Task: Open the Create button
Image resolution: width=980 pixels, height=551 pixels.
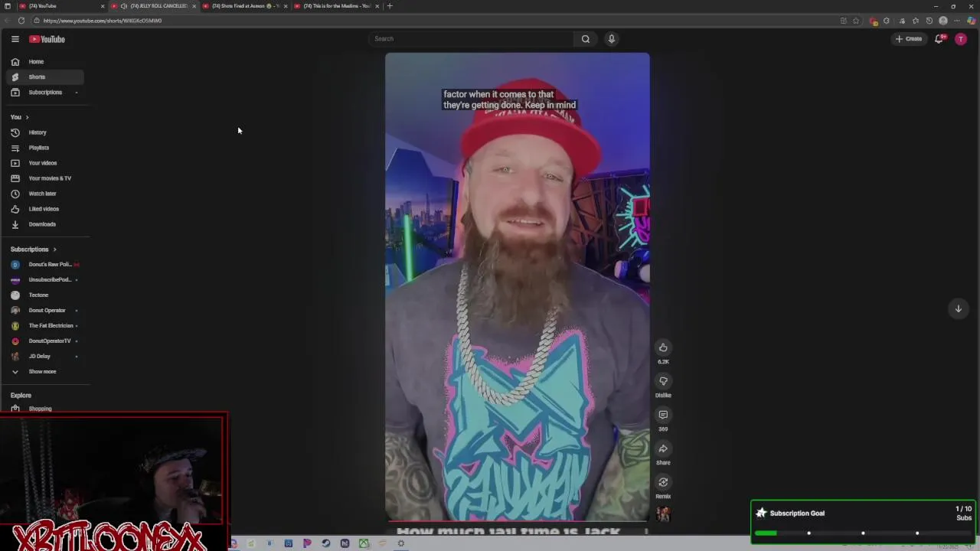Action: point(909,39)
